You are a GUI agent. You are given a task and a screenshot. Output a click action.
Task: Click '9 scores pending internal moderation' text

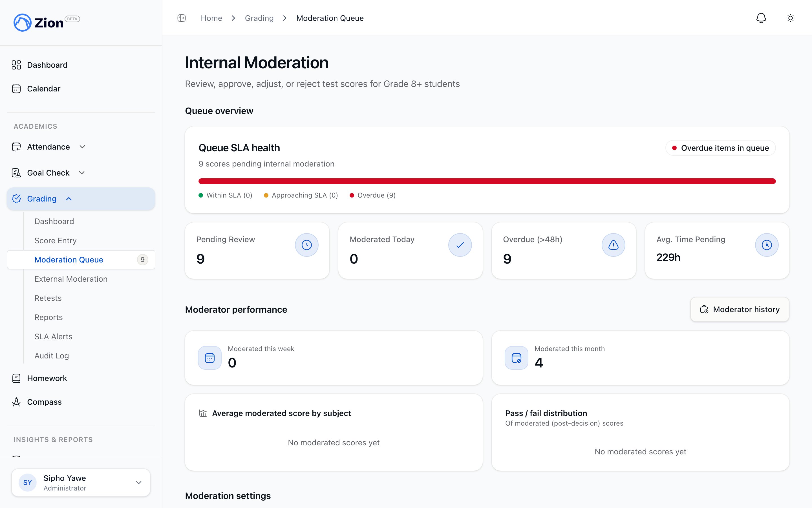(x=266, y=164)
